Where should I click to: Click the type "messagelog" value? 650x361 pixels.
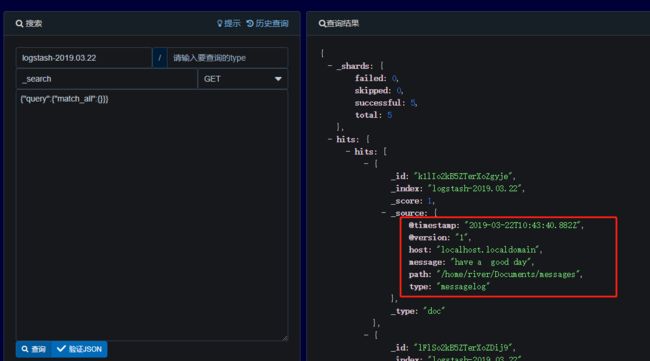463,286
